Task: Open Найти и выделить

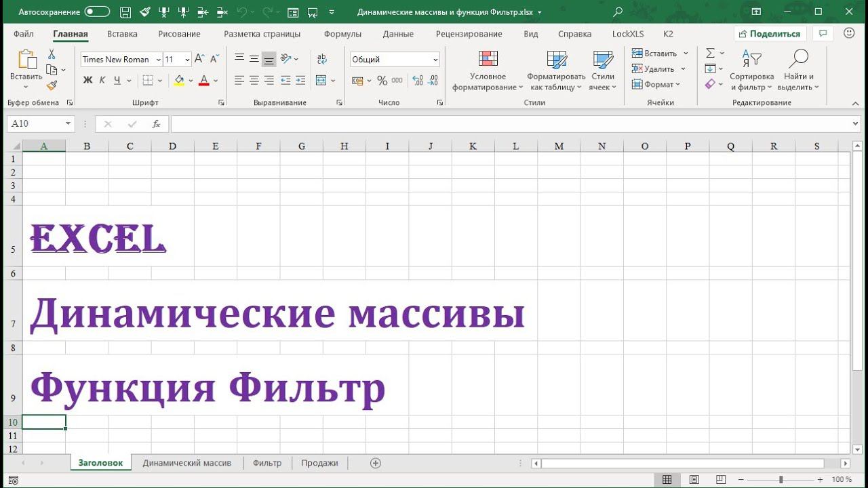Action: tap(799, 70)
